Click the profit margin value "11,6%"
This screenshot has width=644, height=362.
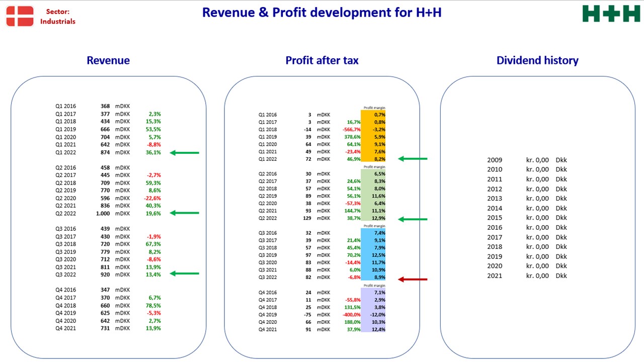pyautogui.click(x=378, y=196)
